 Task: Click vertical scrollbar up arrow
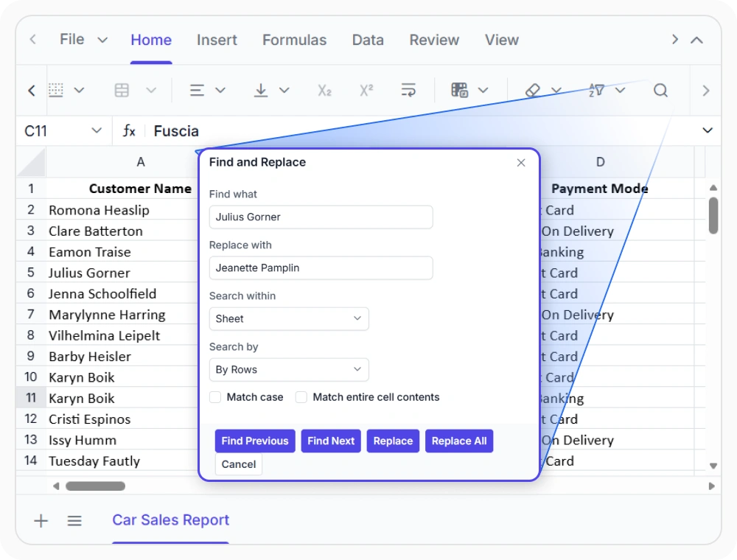click(x=713, y=187)
